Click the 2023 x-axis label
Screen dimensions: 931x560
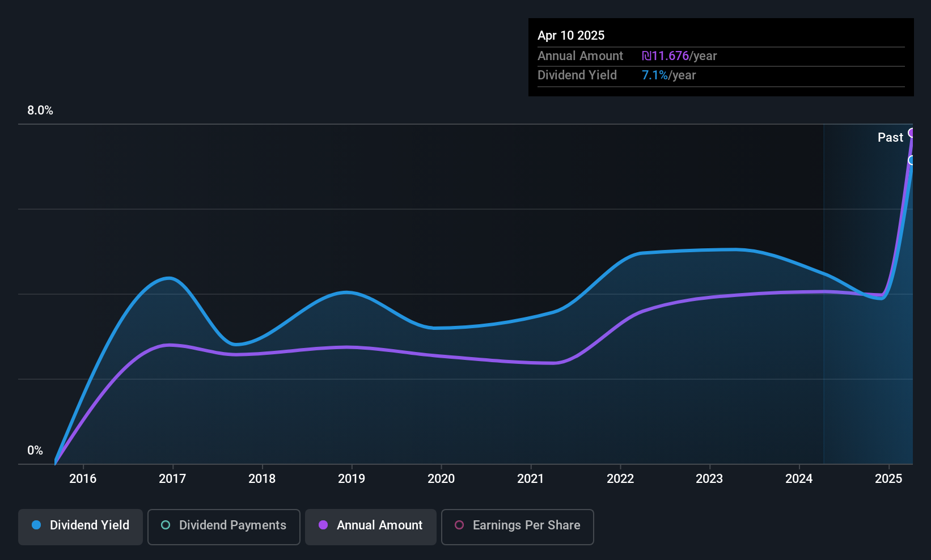click(x=709, y=479)
